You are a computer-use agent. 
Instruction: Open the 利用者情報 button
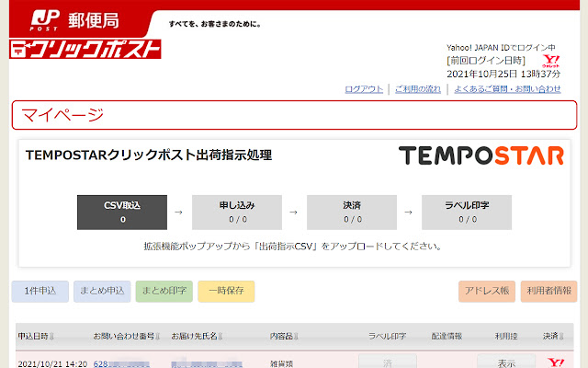(x=549, y=292)
